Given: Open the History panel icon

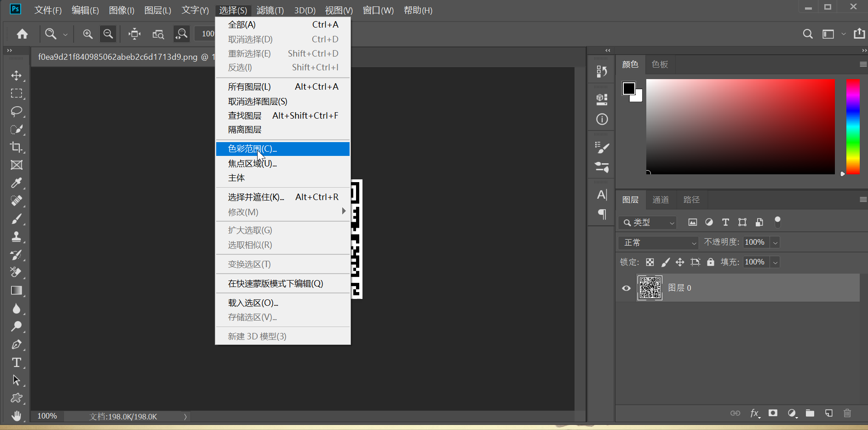Looking at the screenshot, I should pos(602,71).
